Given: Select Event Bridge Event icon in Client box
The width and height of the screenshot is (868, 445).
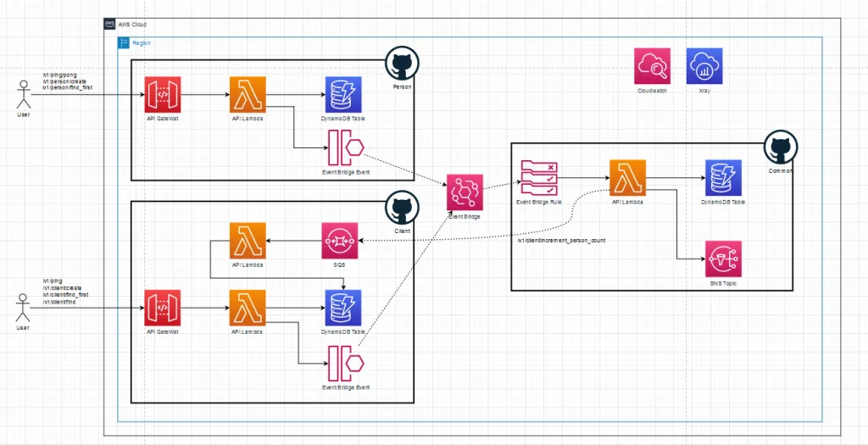Looking at the screenshot, I should click(345, 364).
